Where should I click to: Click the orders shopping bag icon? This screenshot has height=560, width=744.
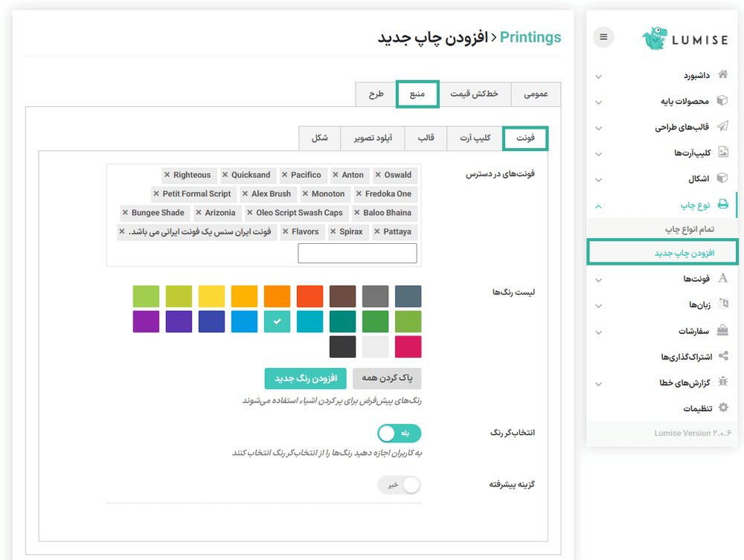tap(722, 330)
